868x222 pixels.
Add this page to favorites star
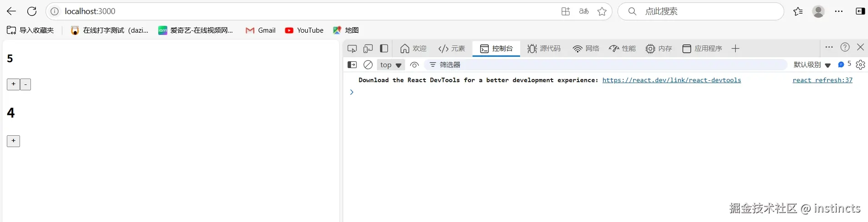(602, 11)
